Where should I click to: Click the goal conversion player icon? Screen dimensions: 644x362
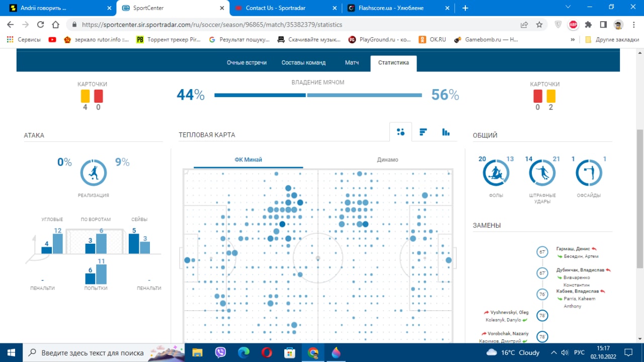[x=94, y=173]
